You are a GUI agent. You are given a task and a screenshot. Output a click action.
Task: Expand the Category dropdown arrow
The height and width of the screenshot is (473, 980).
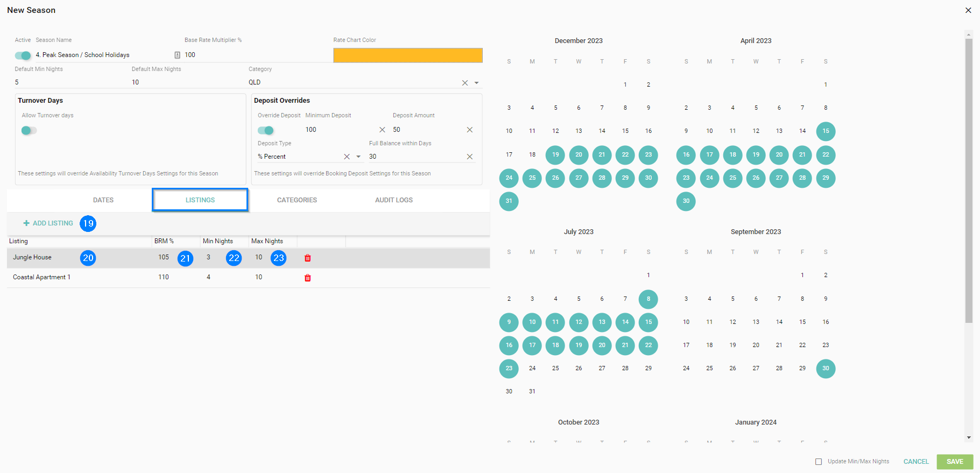point(476,83)
